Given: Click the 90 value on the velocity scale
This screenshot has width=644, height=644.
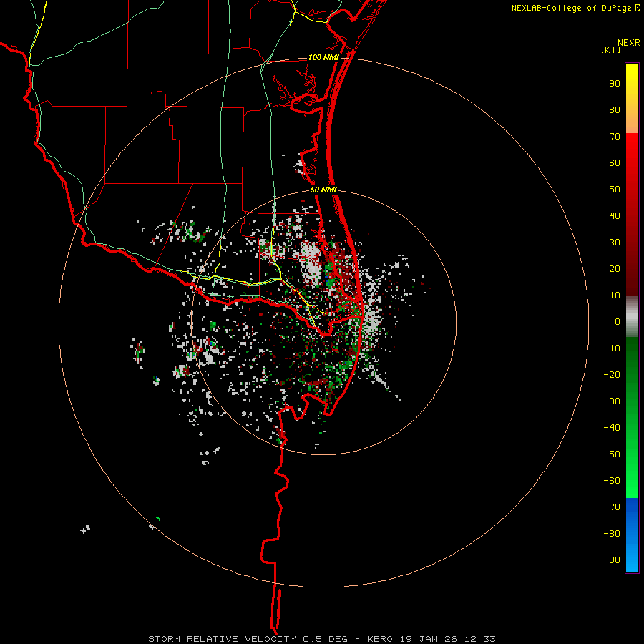Looking at the screenshot, I should [x=615, y=84].
